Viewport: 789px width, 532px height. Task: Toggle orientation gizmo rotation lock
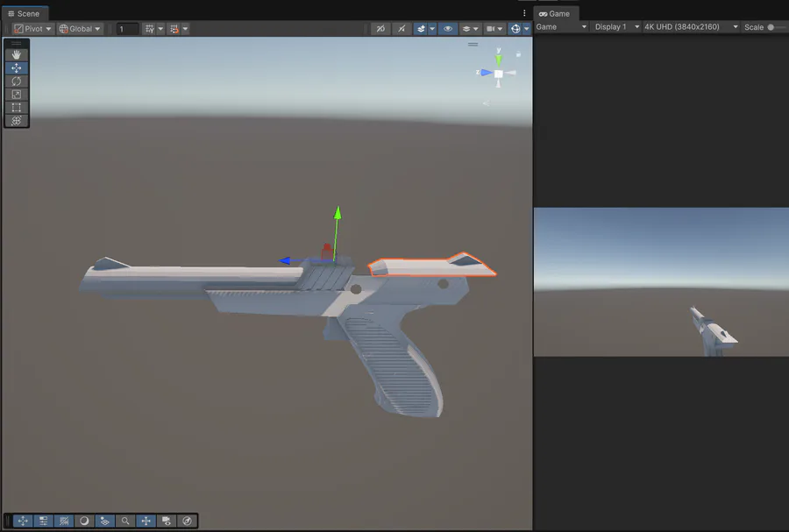pyautogui.click(x=518, y=53)
